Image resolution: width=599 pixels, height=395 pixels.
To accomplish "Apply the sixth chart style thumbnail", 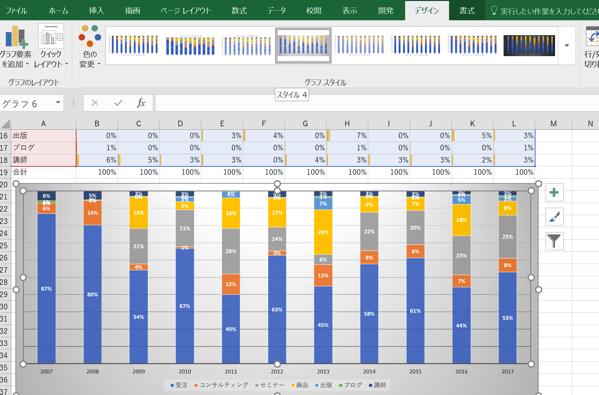I will [416, 45].
